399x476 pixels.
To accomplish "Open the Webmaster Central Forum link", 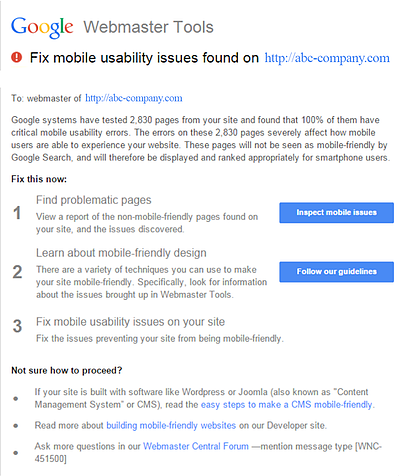I will pos(196,446).
